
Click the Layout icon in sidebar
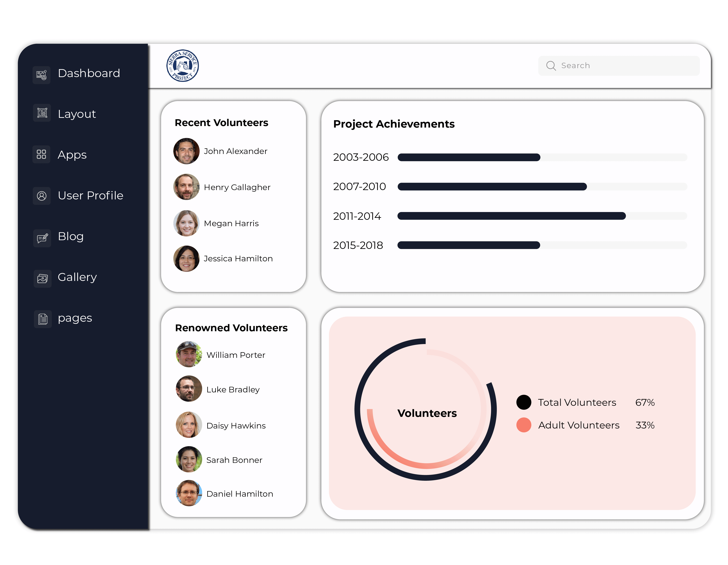[x=42, y=113]
